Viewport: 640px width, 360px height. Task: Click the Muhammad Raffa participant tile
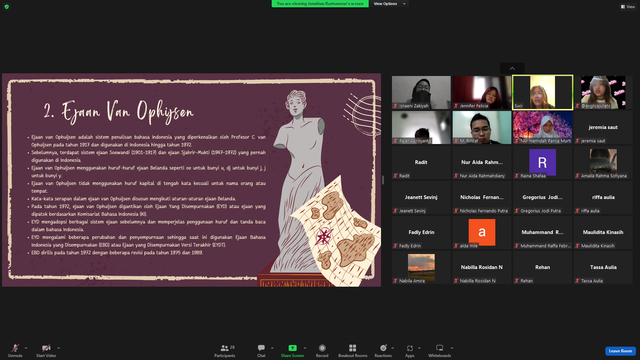[542, 232]
